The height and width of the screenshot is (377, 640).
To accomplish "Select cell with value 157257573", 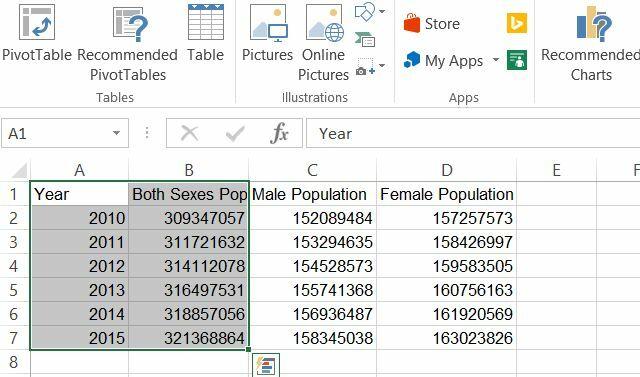I will click(x=447, y=218).
